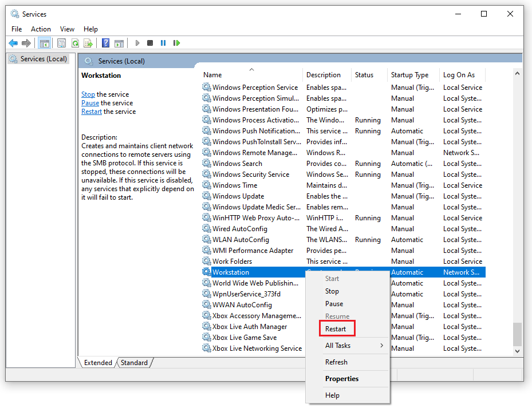Viewport: 532px width, 420px height.
Task: Click the vertical scrollbar thumb of the services list
Action: click(x=517, y=334)
